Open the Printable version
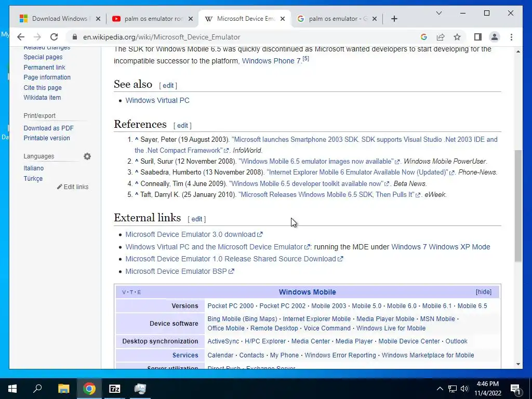Viewport: 532px width, 399px height. pyautogui.click(x=47, y=138)
